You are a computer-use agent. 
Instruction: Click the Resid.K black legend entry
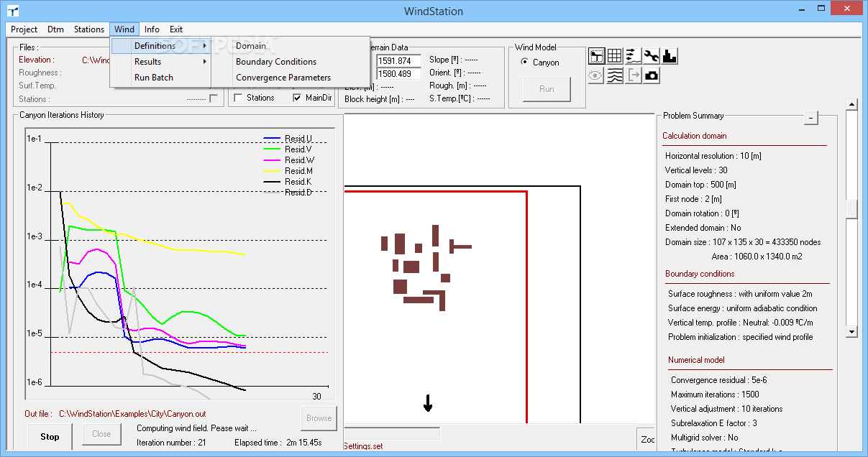pos(288,182)
